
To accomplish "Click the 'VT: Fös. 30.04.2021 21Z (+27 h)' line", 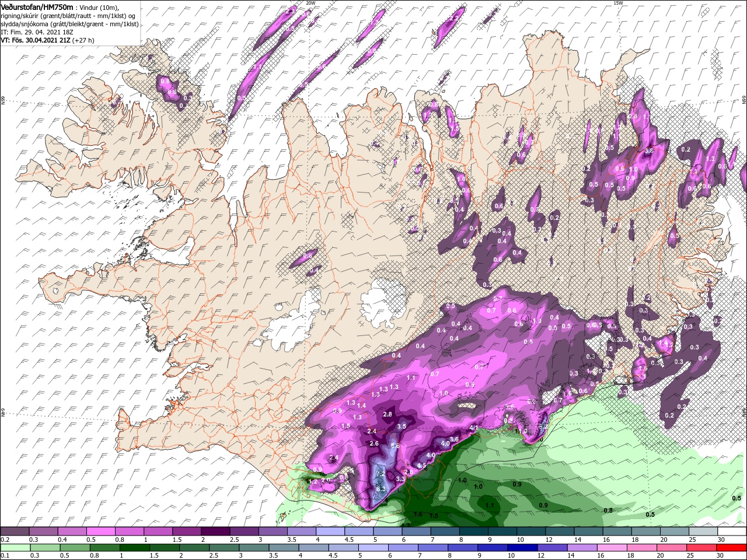I will pos(47,40).
